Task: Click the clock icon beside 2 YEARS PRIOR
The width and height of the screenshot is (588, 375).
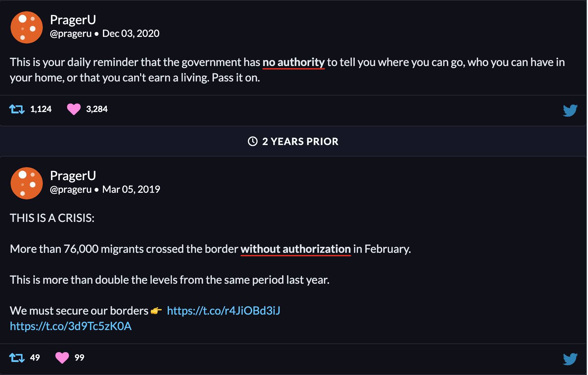Action: (x=253, y=142)
